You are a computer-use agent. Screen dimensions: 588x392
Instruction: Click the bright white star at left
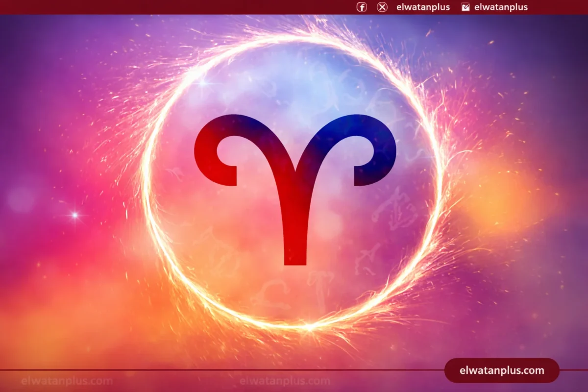[74, 215]
